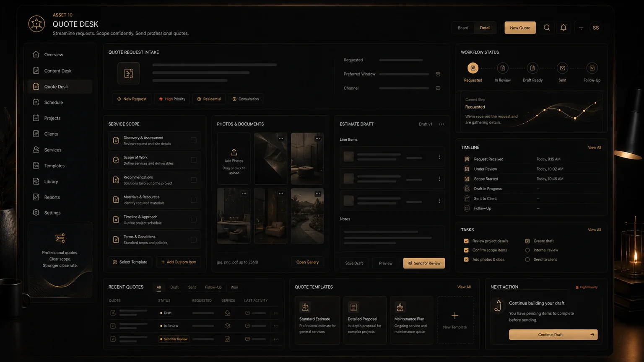644x362 pixels.
Task: Mark Internal review task complete
Action: [527, 250]
